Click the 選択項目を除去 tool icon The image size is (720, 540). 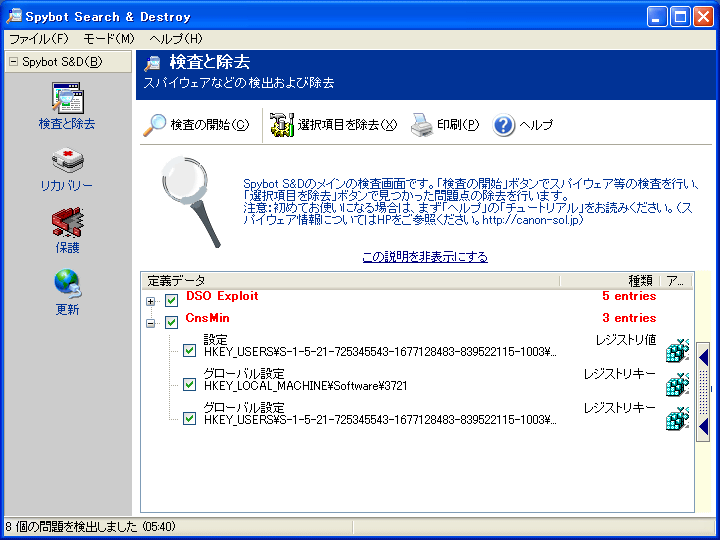coord(281,124)
